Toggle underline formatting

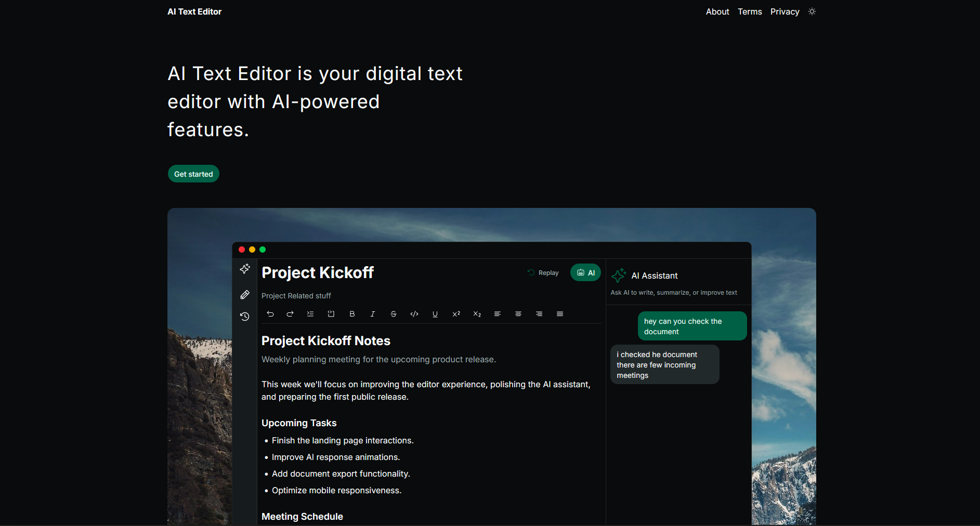435,314
